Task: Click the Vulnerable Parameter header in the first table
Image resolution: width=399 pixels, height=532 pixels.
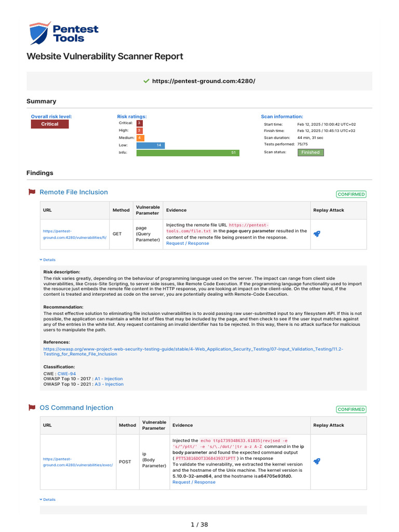Action: click(148, 210)
